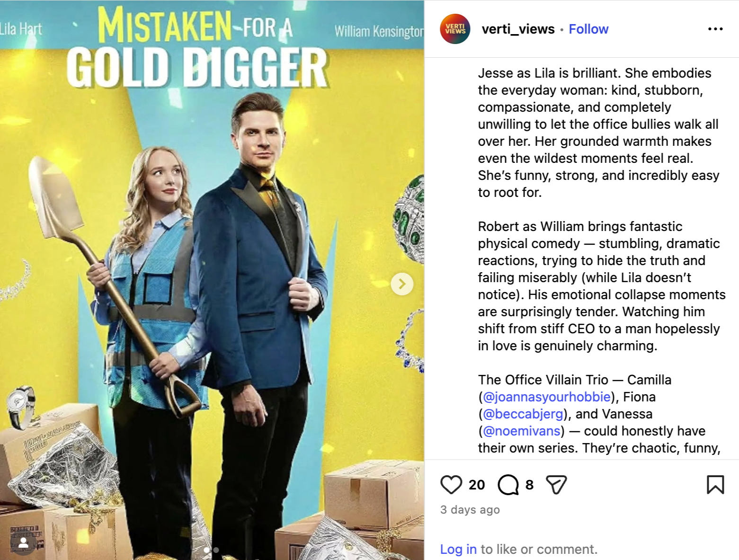The image size is (739, 560).
Task: Visit @noemivans profile mention
Action: [x=521, y=431]
